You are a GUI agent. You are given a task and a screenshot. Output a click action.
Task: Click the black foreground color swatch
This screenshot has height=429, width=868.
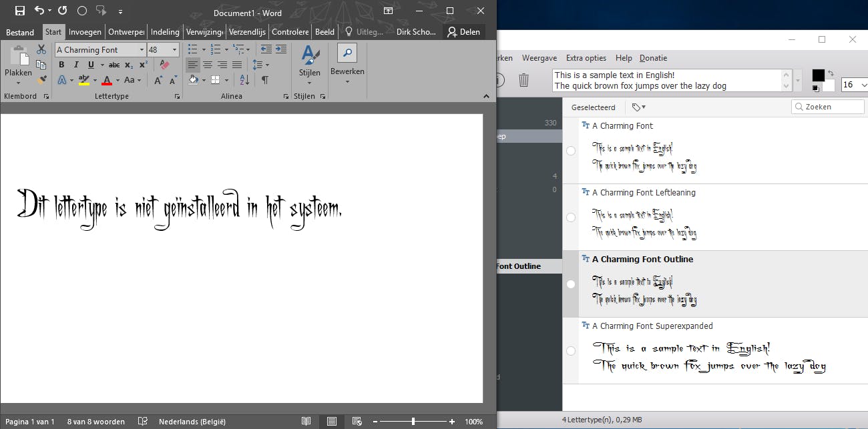pos(818,75)
